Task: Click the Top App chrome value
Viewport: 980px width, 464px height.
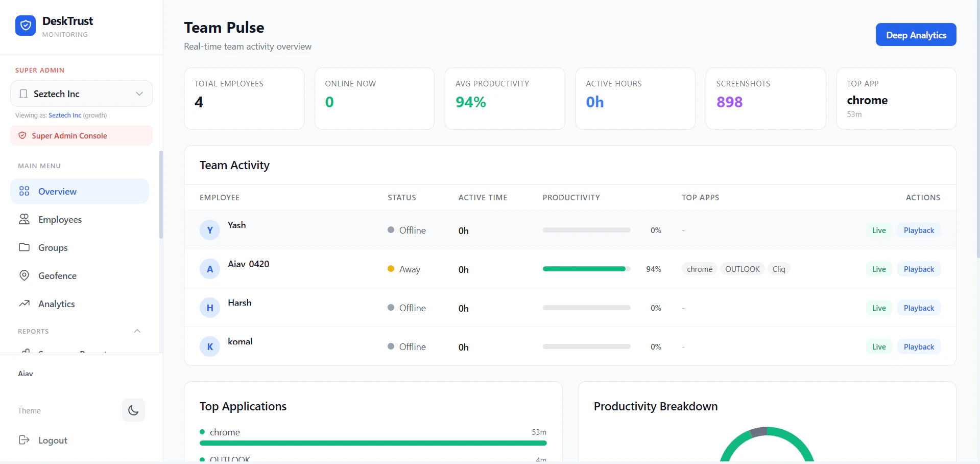Action: pyautogui.click(x=867, y=100)
